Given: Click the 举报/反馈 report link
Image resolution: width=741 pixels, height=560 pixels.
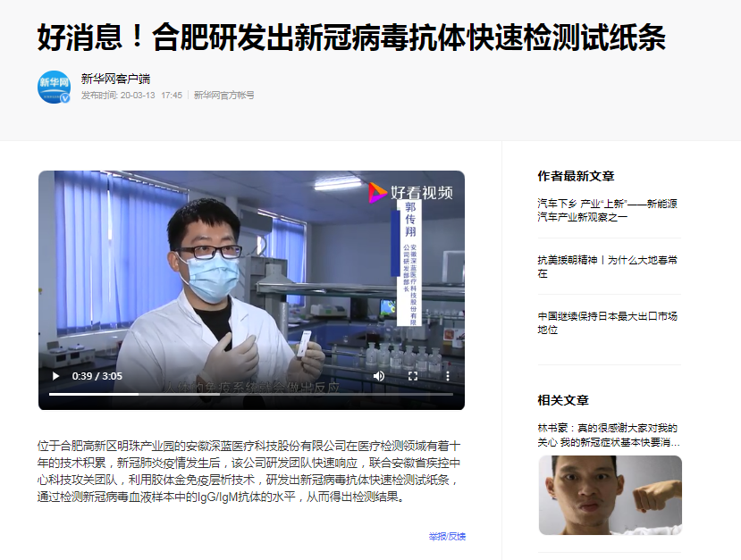Looking at the screenshot, I should pyautogui.click(x=447, y=537).
